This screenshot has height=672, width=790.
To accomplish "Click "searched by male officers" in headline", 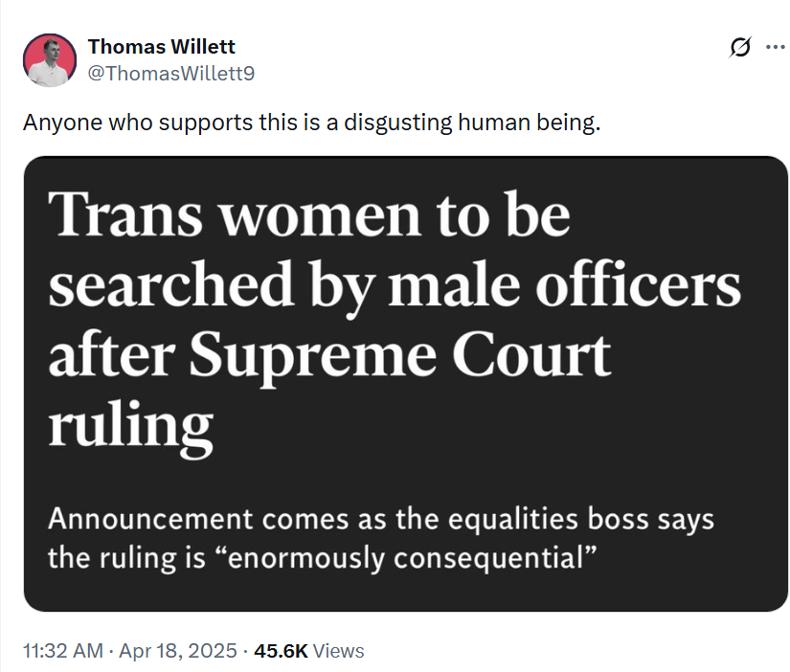I will pos(394,284).
